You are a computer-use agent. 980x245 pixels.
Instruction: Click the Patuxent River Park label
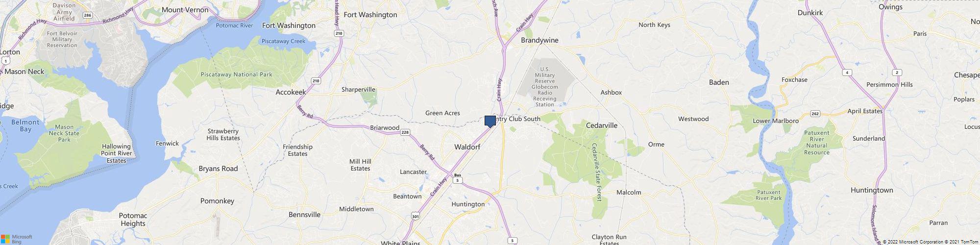click(768, 195)
